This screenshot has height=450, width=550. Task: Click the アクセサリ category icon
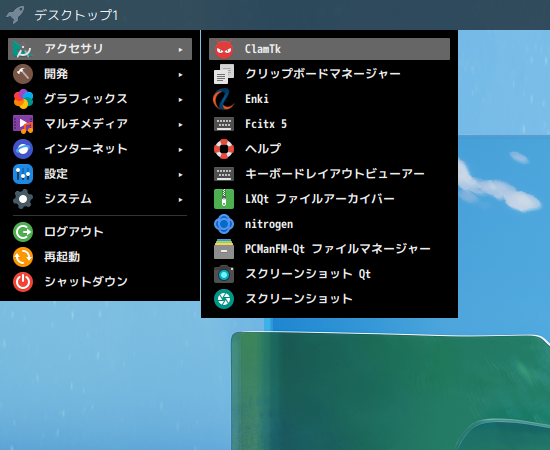[x=23, y=49]
